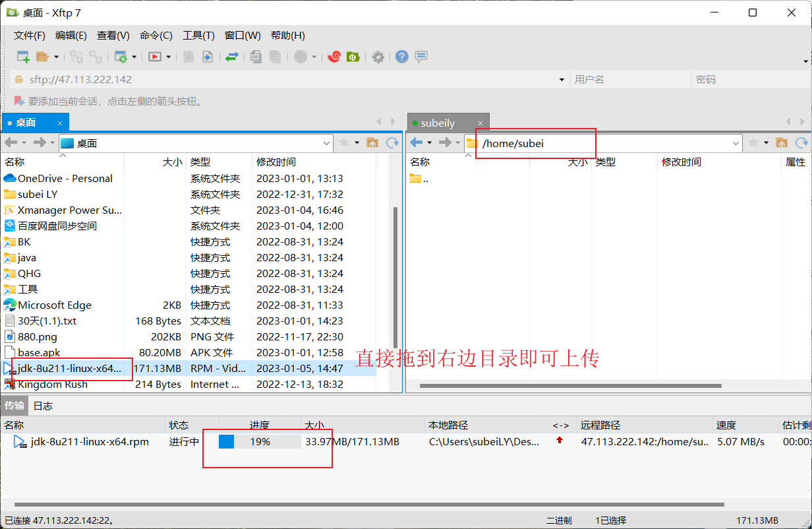Click the New Session toolbar icon
The height and width of the screenshot is (529, 812).
click(24, 57)
